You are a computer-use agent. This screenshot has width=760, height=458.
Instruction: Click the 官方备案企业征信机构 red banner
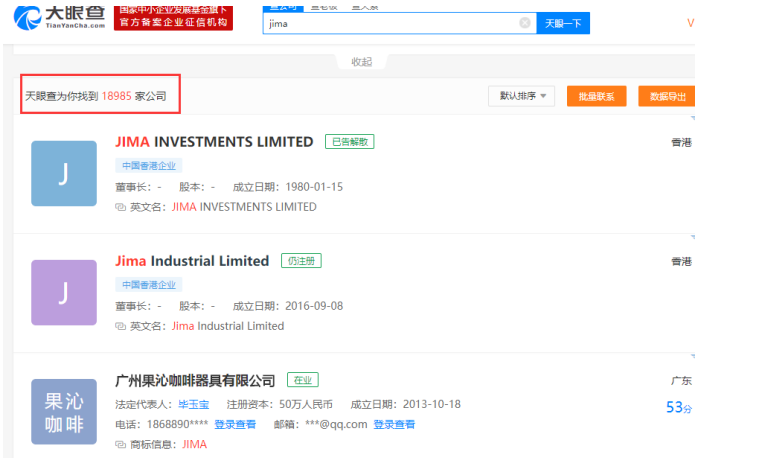click(x=174, y=19)
